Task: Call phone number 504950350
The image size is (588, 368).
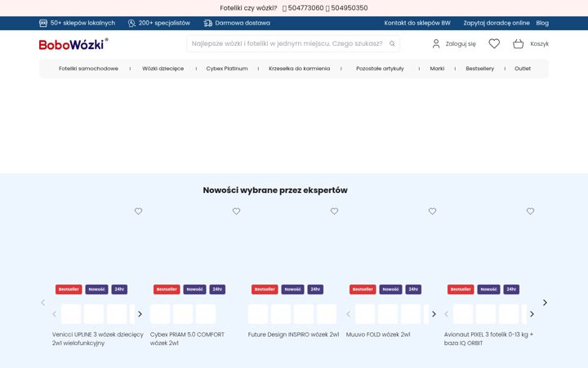Action: [x=350, y=8]
